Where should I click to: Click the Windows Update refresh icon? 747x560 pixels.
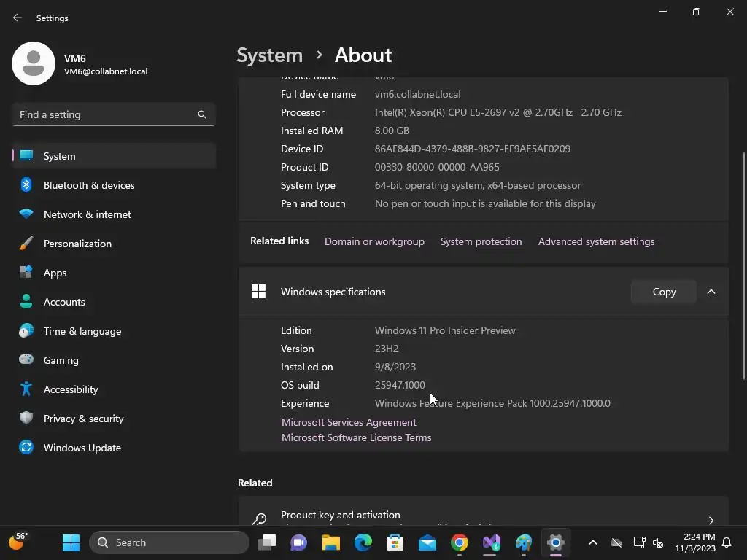click(26, 447)
